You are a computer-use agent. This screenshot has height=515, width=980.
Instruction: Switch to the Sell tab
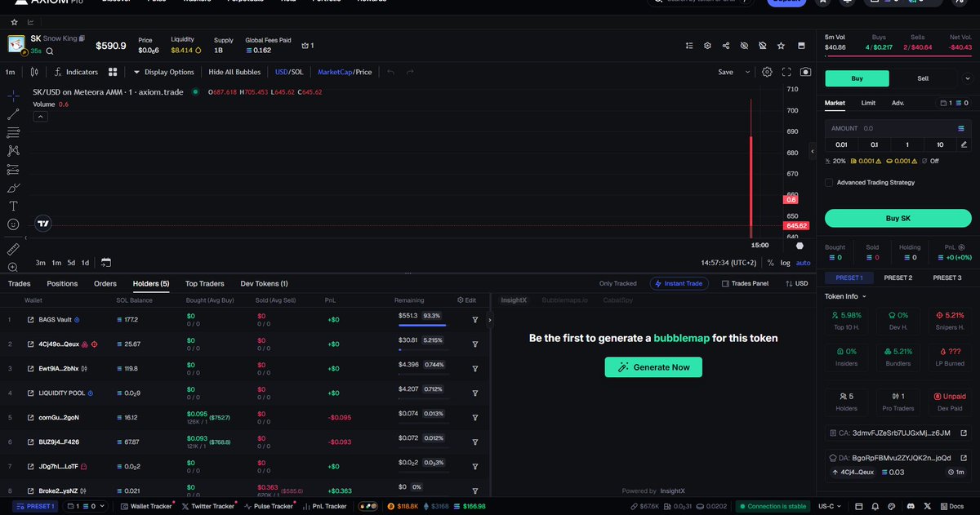click(923, 78)
